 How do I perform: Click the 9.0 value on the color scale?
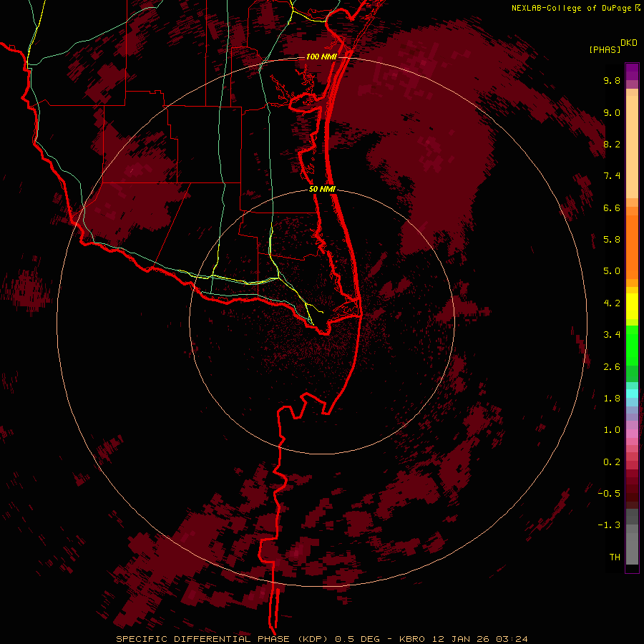pyautogui.click(x=612, y=112)
